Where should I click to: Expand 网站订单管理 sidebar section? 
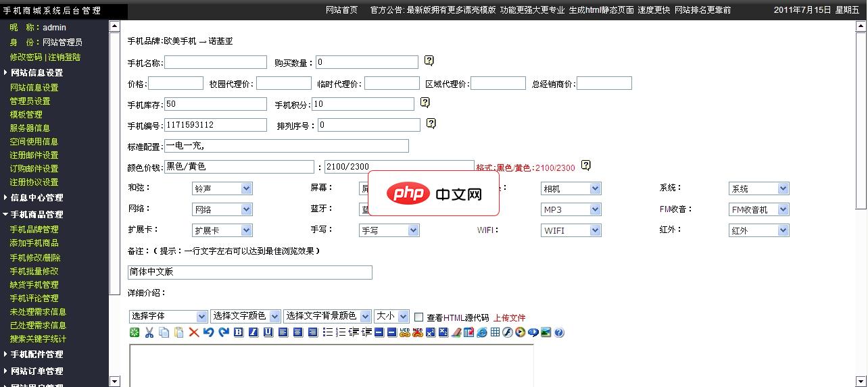point(37,371)
